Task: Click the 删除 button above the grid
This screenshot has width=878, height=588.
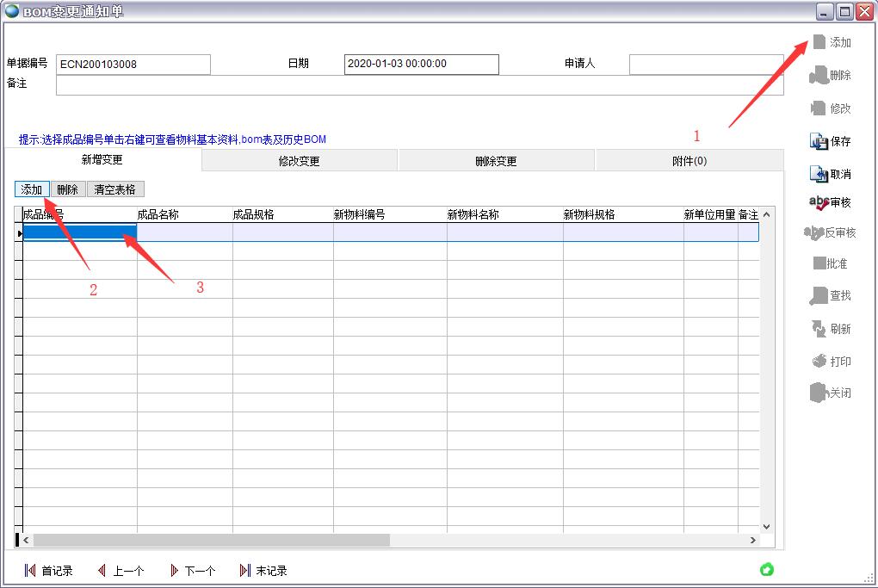Action: tap(67, 189)
